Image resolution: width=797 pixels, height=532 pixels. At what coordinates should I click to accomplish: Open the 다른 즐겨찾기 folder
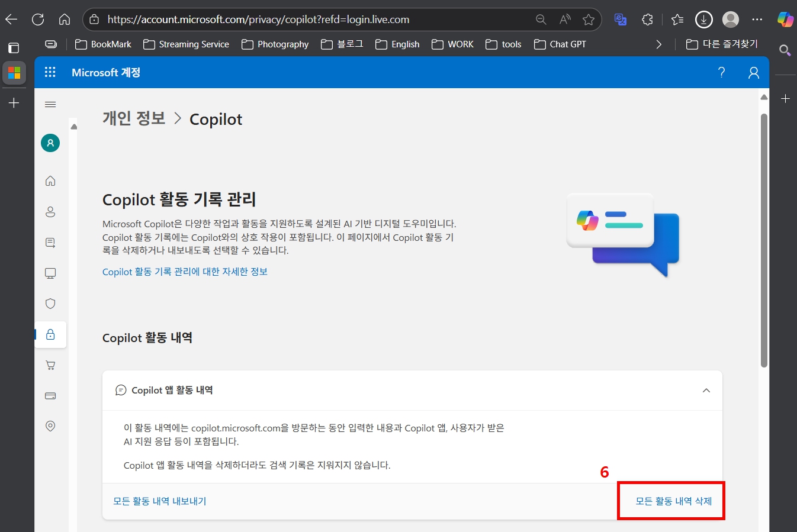[x=722, y=44]
